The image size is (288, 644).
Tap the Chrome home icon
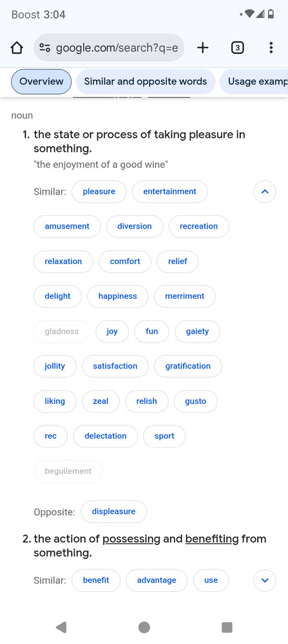tap(17, 48)
